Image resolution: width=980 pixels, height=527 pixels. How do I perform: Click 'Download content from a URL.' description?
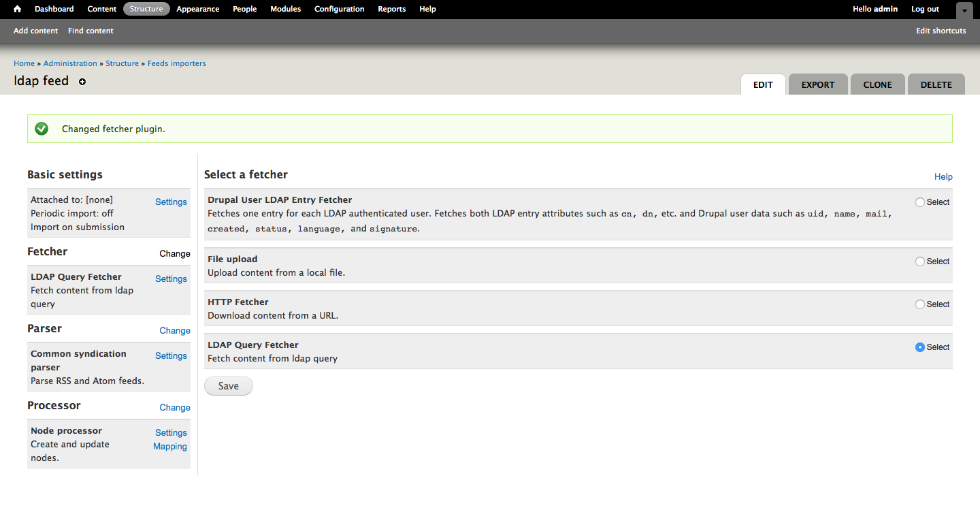click(x=273, y=315)
